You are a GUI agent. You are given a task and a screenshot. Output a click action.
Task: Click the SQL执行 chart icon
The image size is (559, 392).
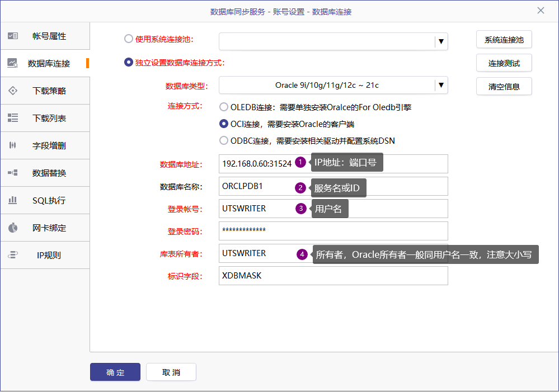[13, 200]
